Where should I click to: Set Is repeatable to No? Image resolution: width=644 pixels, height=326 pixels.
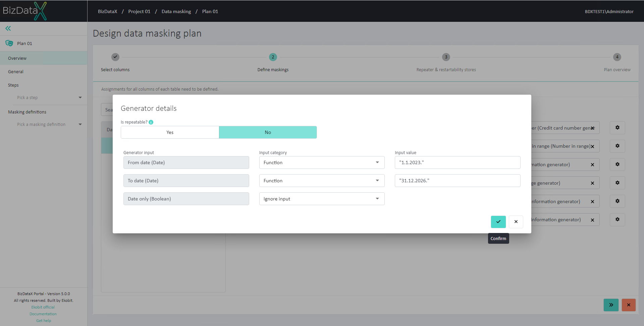(268, 132)
